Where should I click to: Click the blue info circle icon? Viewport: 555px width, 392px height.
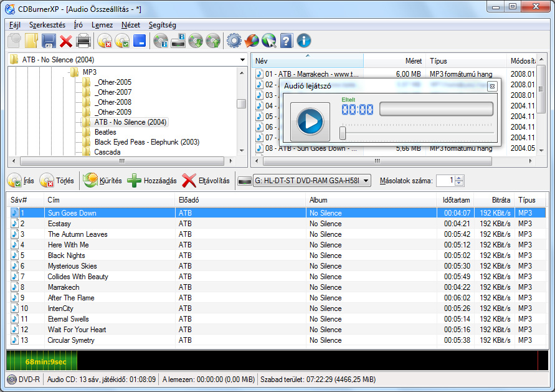tap(304, 41)
